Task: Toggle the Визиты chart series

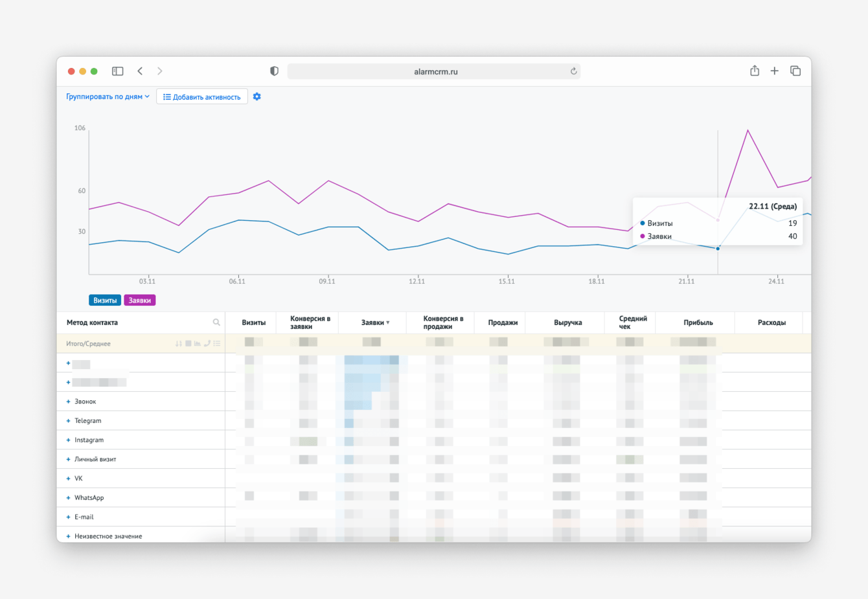Action: click(x=105, y=300)
